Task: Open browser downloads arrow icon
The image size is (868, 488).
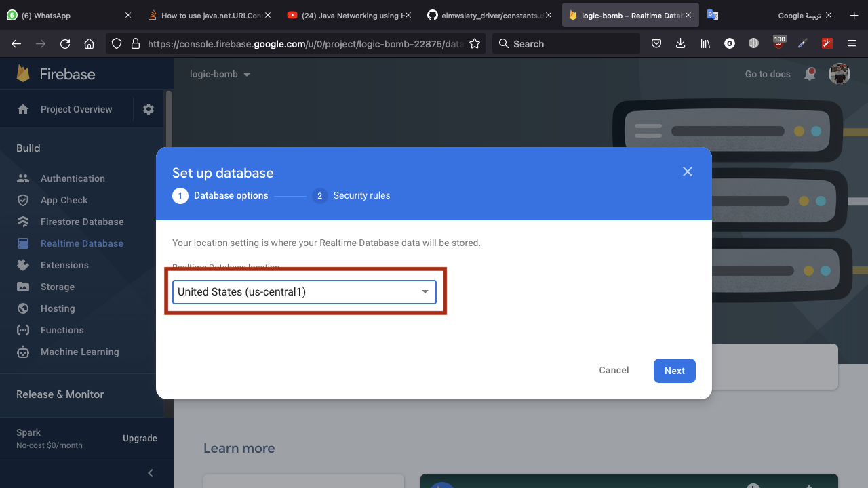Action: (x=681, y=43)
